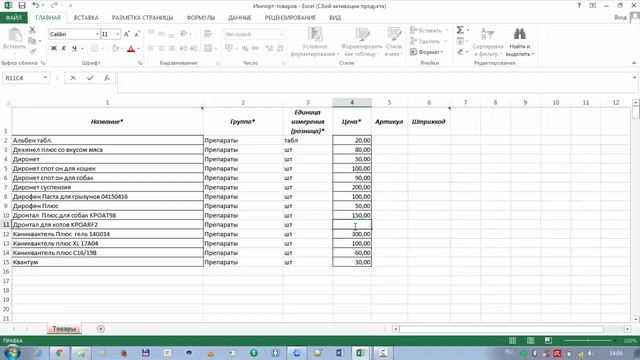Open Format (Формат) cells dropdown
The height and width of the screenshot is (360, 640).
pos(427,52)
